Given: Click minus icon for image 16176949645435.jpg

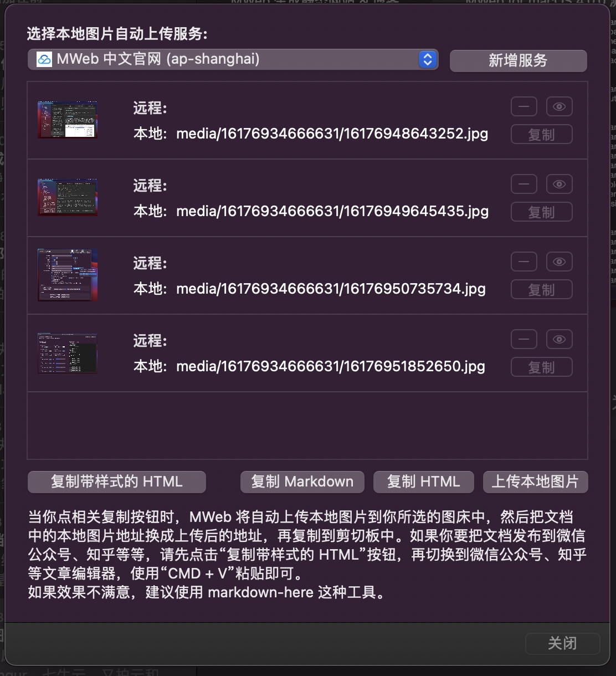Looking at the screenshot, I should pos(523,184).
